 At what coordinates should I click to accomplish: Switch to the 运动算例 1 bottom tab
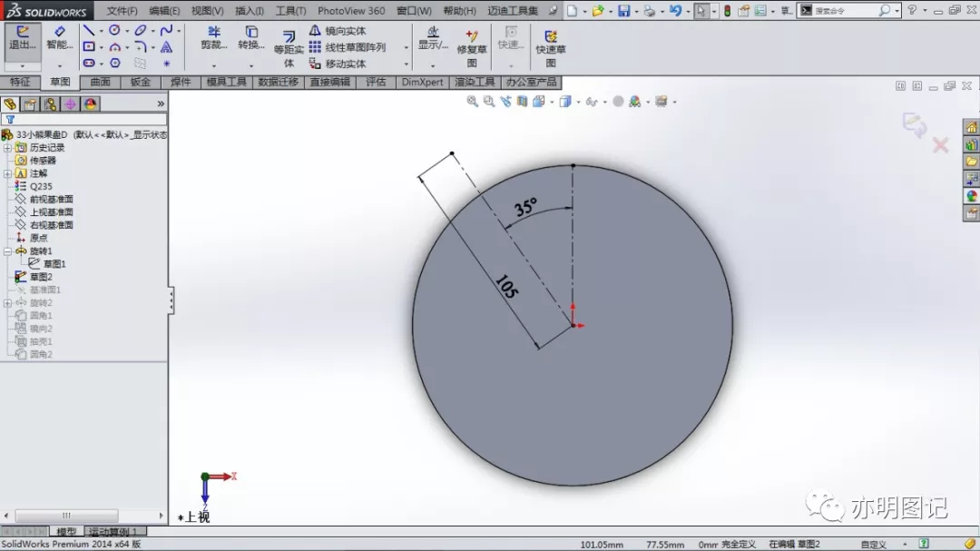point(113,532)
